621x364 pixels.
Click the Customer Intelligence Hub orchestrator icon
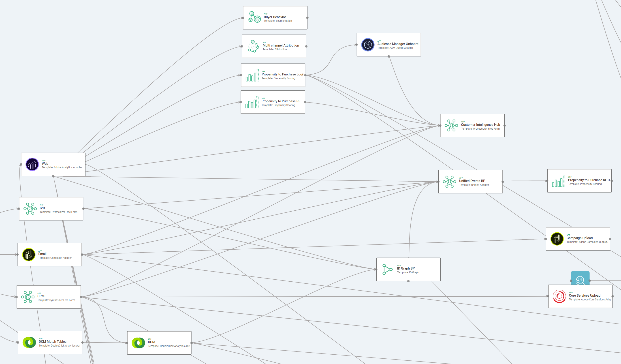click(451, 125)
